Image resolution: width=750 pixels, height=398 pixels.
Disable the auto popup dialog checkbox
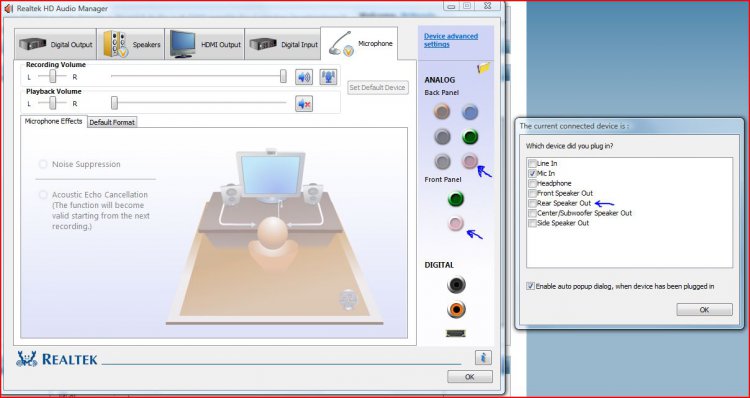[x=530, y=286]
